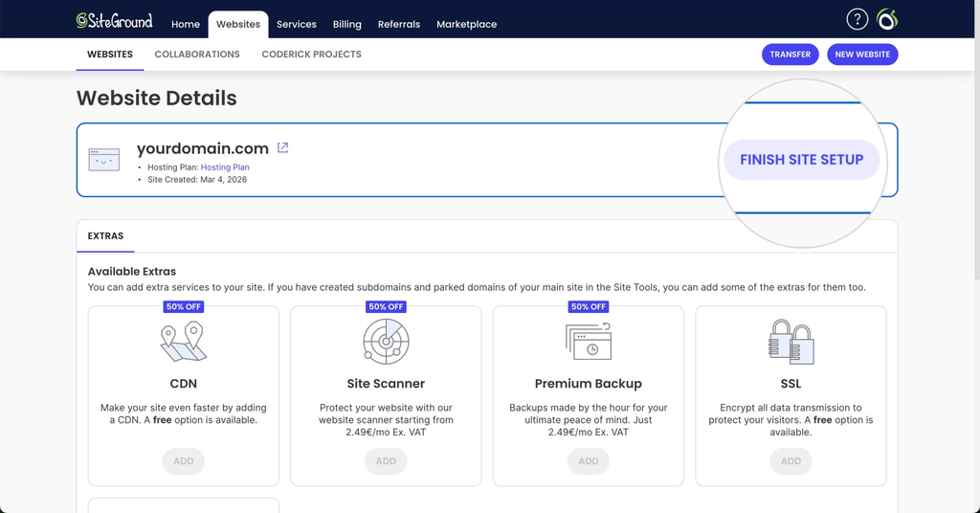Click the Site Scanner radar icon

386,341
